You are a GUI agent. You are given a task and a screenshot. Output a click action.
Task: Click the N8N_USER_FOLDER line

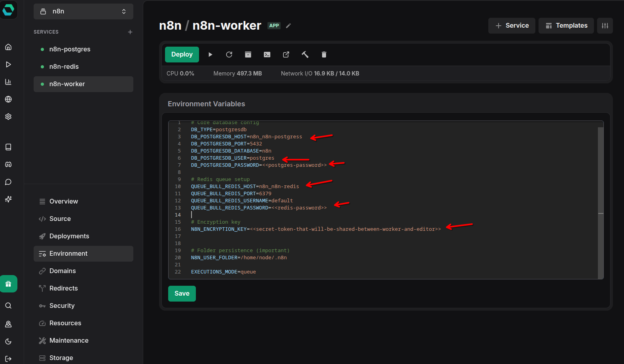pyautogui.click(x=239, y=258)
